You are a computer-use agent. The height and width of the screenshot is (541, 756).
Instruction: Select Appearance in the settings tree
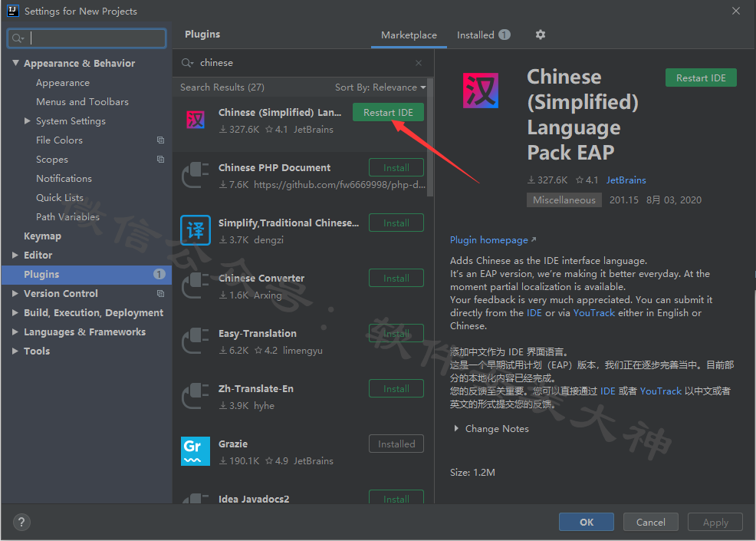pos(63,83)
